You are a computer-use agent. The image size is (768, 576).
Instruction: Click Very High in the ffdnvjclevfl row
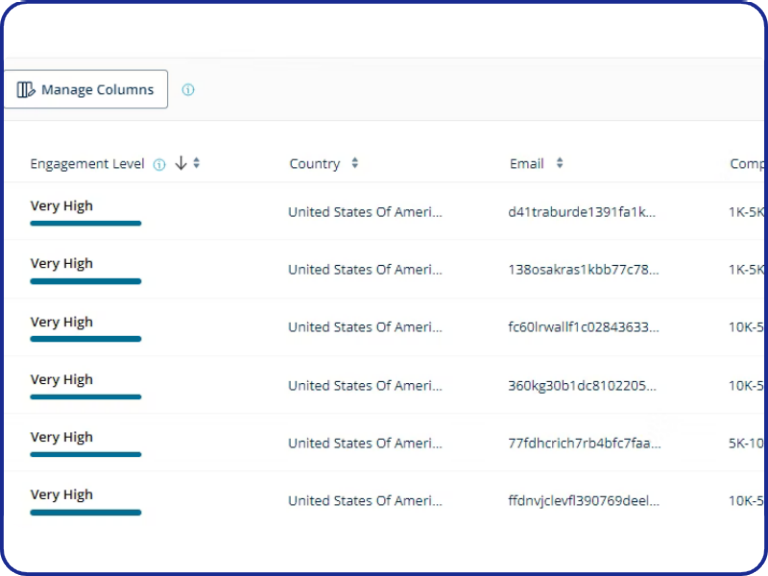[61, 495]
